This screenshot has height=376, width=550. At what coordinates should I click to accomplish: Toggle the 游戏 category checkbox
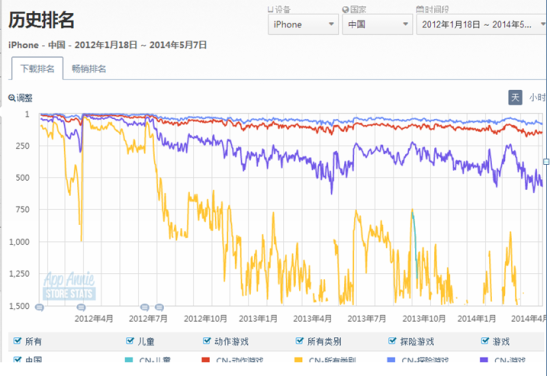tap(485, 341)
